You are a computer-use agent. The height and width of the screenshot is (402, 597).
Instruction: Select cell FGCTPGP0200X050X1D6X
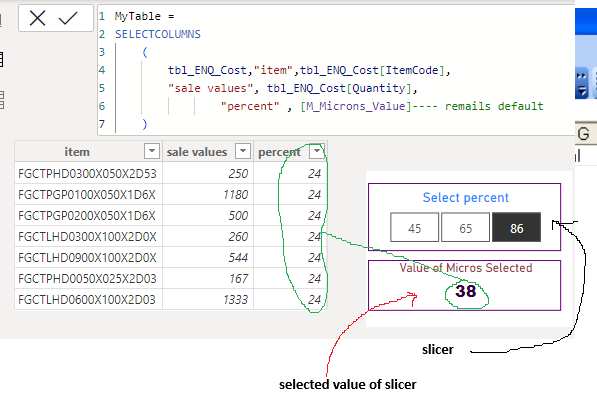point(87,215)
